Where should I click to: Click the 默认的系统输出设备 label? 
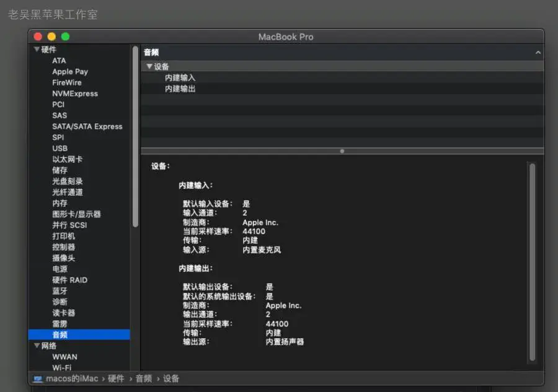[x=219, y=297]
